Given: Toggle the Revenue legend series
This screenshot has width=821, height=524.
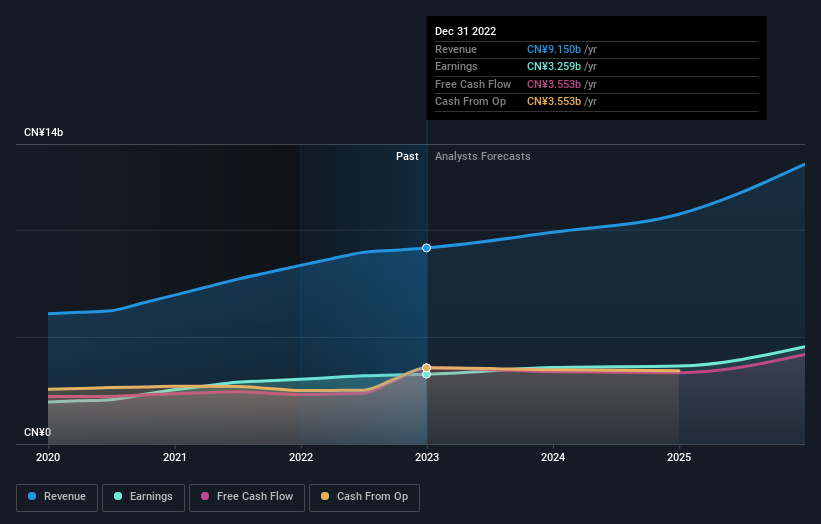Looking at the screenshot, I should (x=57, y=497).
